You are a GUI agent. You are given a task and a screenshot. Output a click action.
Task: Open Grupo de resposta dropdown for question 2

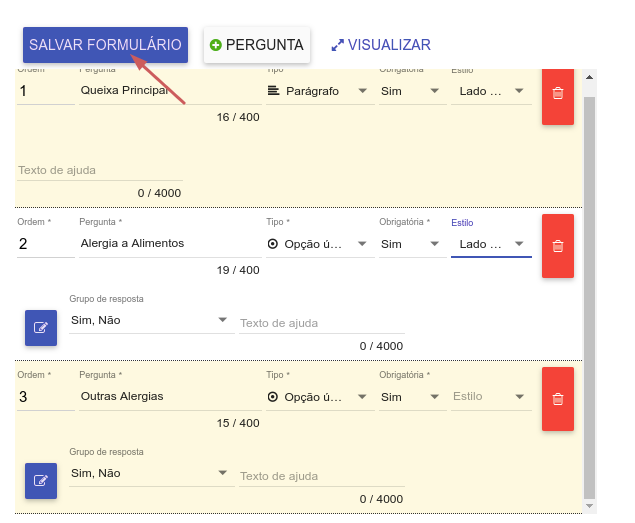[222, 320]
